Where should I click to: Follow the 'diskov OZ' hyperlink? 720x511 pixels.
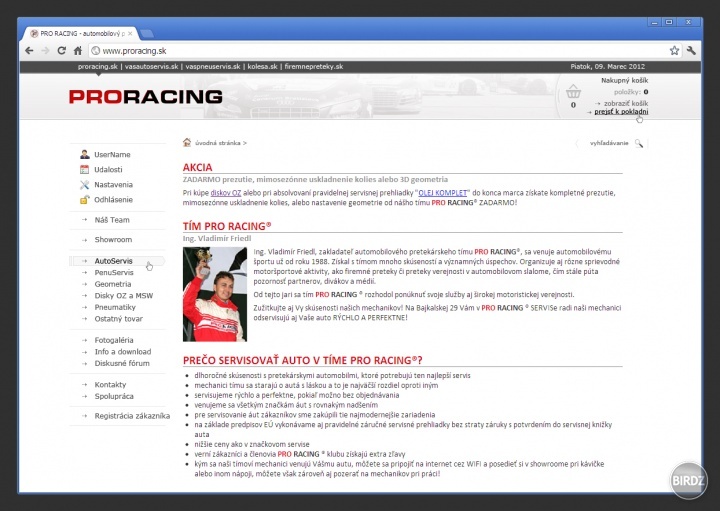(225, 193)
